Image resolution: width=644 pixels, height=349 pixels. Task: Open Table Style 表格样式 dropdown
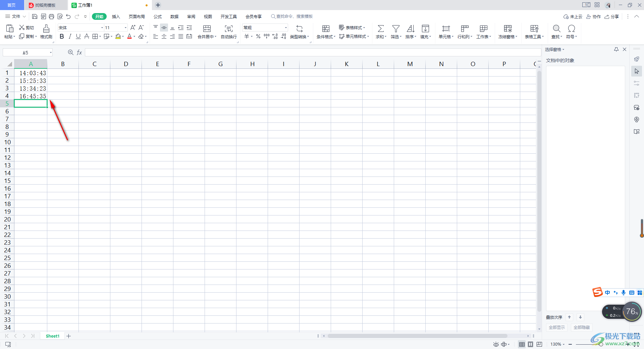(352, 28)
